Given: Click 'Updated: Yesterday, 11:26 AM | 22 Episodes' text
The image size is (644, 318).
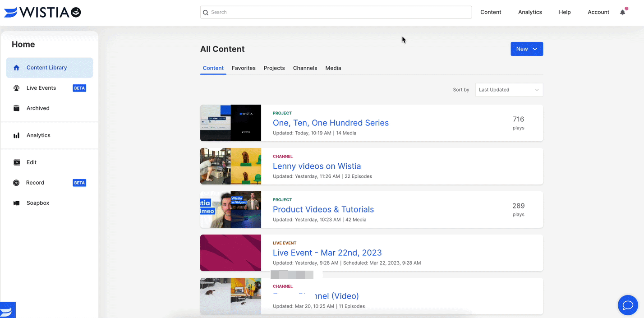Looking at the screenshot, I should (322, 176).
